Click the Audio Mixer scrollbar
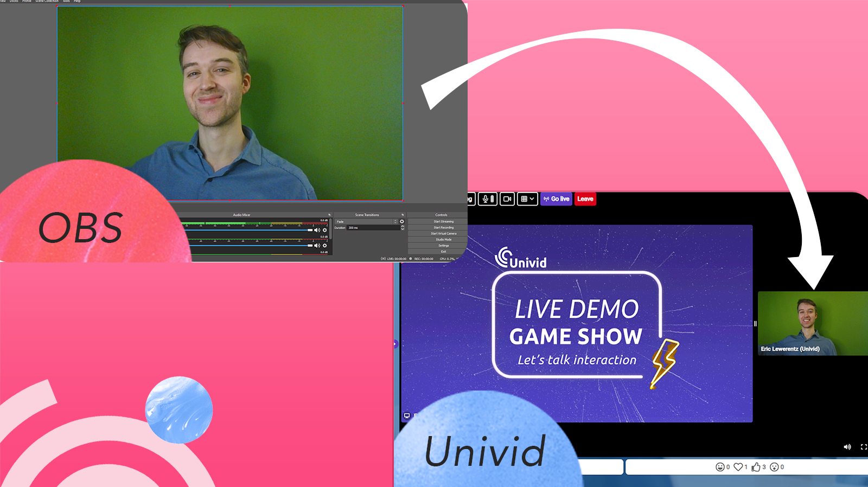Viewport: 868px width, 487px height. pyautogui.click(x=331, y=229)
